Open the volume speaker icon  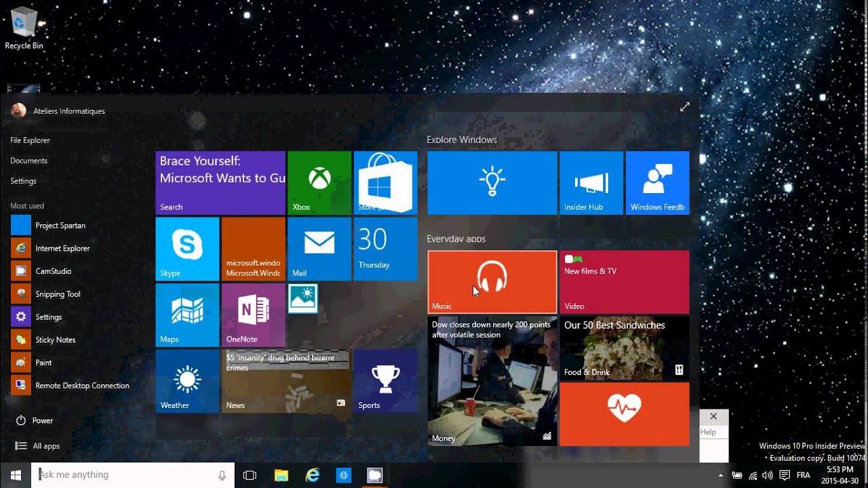pos(768,475)
